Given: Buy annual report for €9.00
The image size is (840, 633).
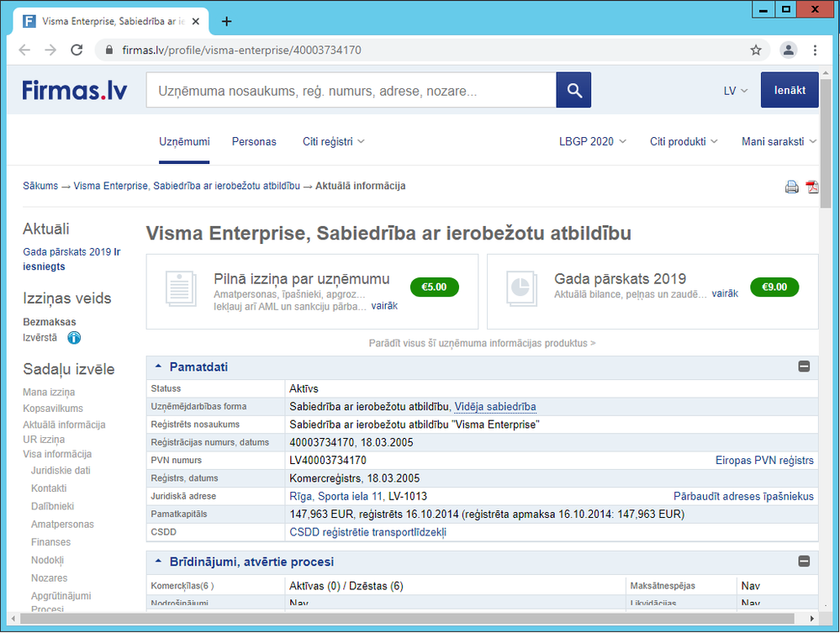Looking at the screenshot, I should (x=774, y=287).
